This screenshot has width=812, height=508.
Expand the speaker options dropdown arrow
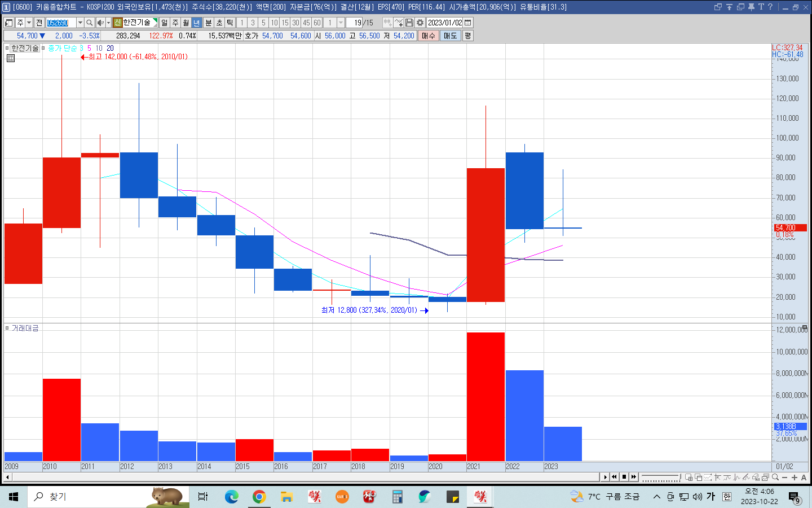108,23
